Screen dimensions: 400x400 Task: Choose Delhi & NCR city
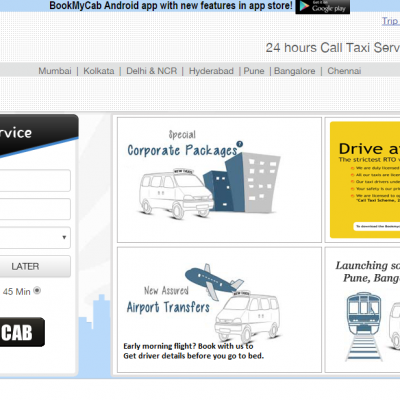click(x=152, y=71)
